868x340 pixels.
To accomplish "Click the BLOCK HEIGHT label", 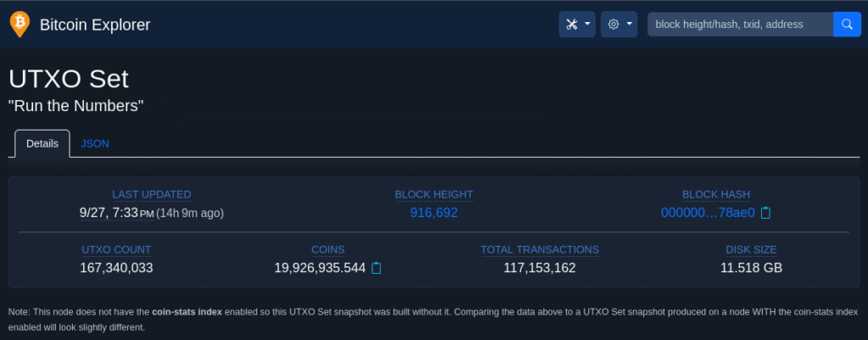I will [434, 194].
